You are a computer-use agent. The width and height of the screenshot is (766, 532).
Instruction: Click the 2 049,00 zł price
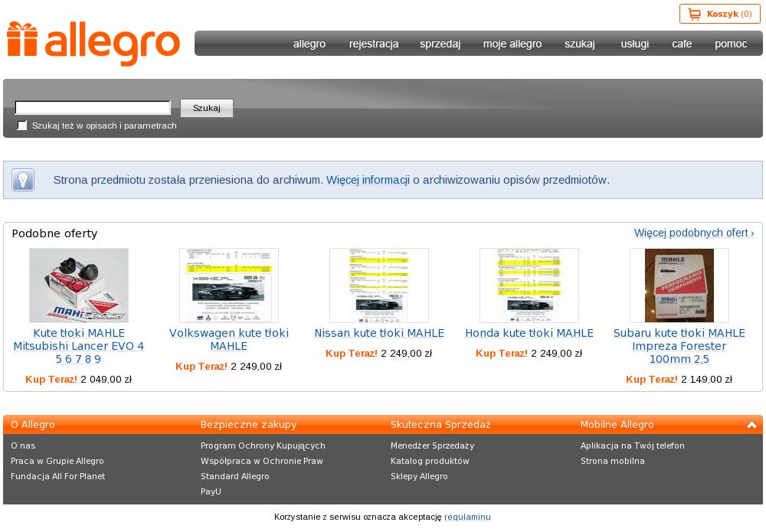[106, 379]
